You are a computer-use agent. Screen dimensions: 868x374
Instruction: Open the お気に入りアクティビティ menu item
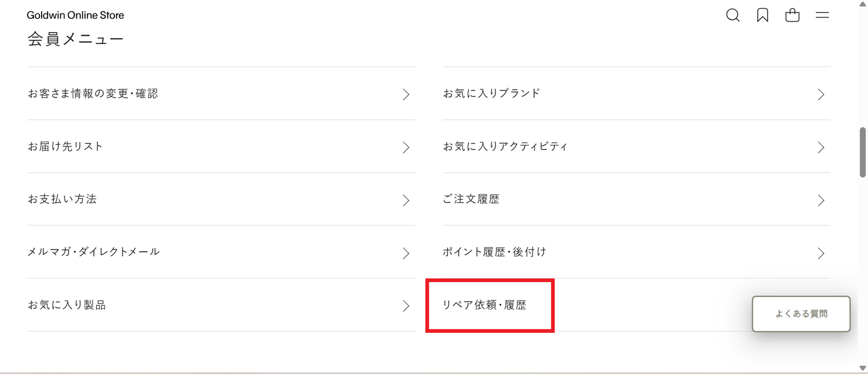tap(505, 147)
